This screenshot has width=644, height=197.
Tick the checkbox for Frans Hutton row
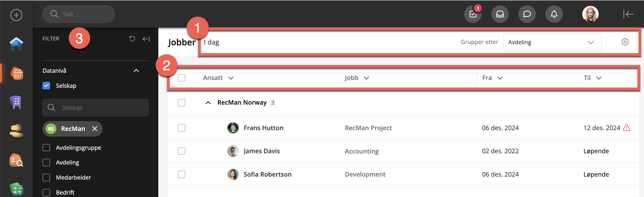182,128
